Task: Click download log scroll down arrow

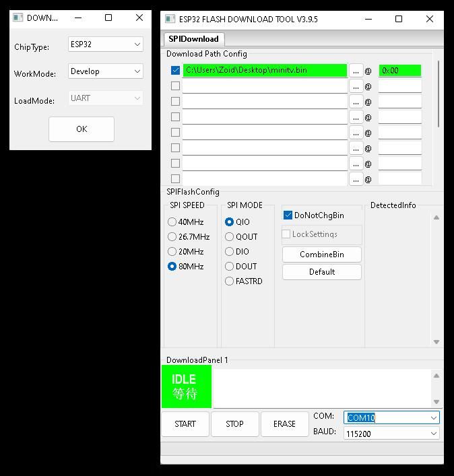Action: tap(436, 402)
